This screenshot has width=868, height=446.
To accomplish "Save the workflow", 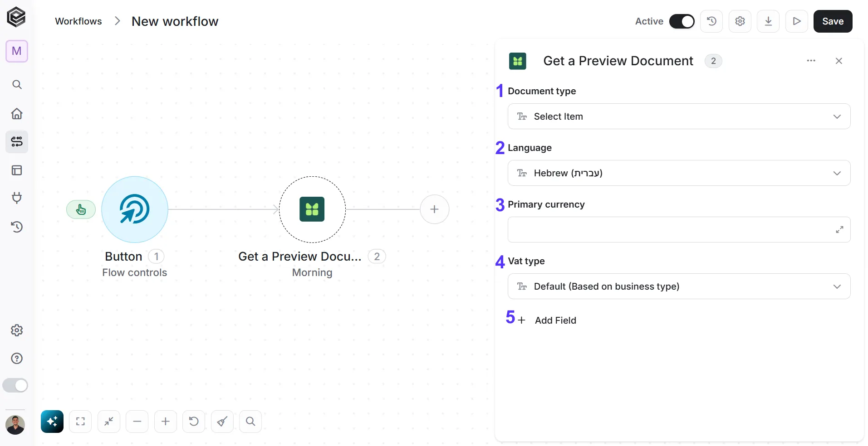I will tap(833, 21).
